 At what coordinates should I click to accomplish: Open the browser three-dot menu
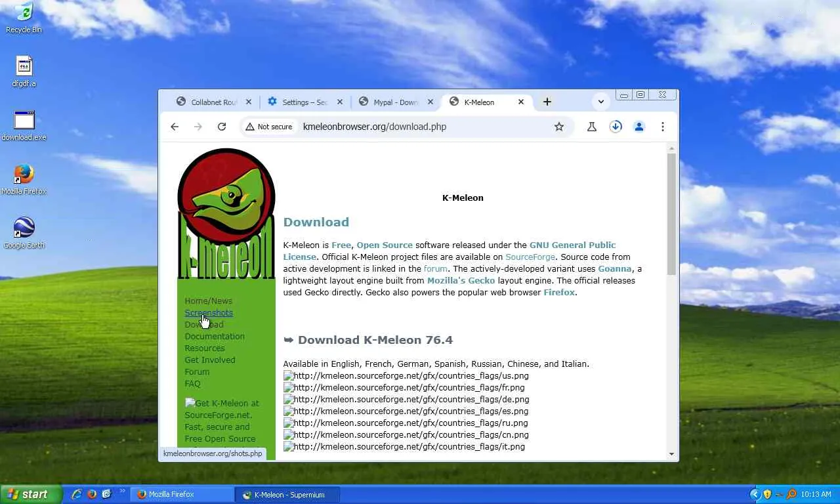pos(663,127)
